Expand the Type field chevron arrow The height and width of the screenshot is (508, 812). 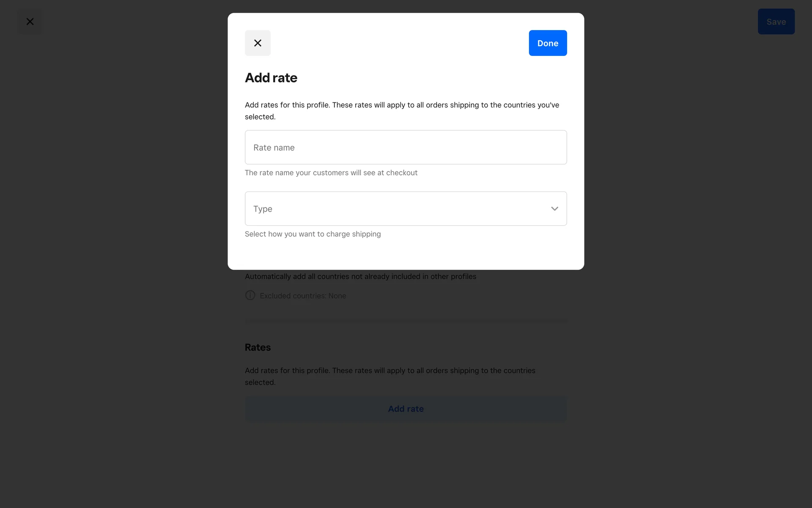(554, 209)
